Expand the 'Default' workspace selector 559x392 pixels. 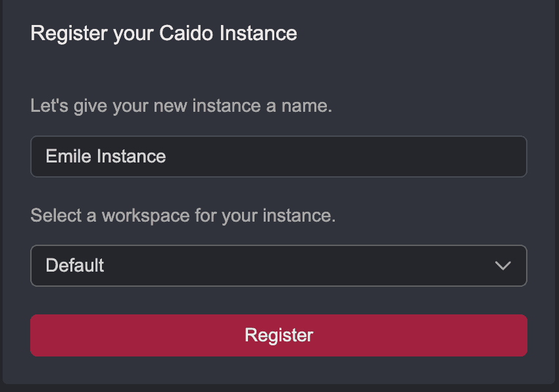(x=278, y=266)
